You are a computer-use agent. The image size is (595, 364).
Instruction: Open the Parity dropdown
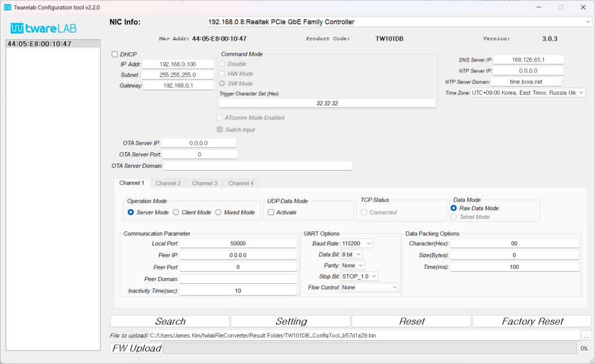[353, 265]
